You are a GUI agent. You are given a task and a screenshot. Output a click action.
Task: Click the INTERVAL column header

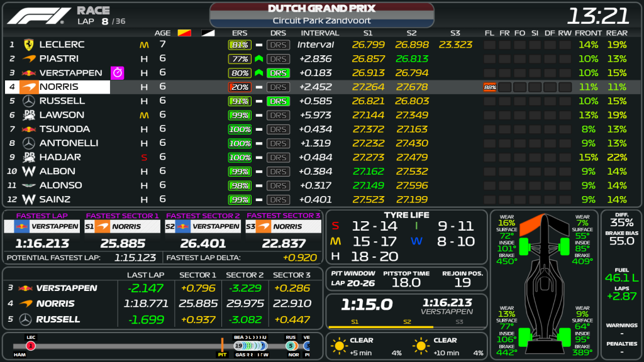coord(319,33)
